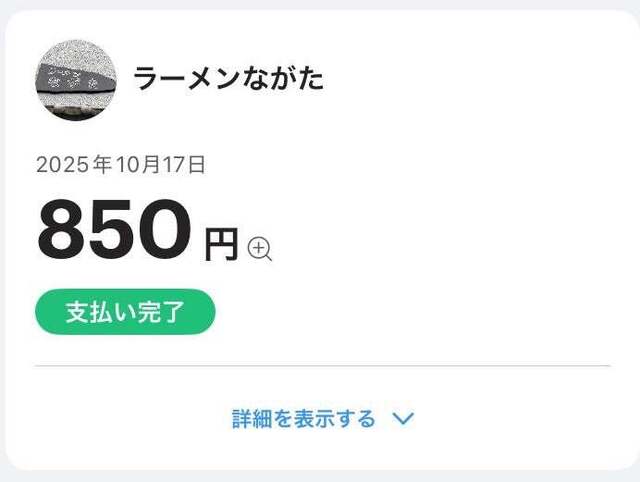Click the circular stone-sign image at top left
Image resolution: width=640 pixels, height=482 pixels.
[x=76, y=80]
